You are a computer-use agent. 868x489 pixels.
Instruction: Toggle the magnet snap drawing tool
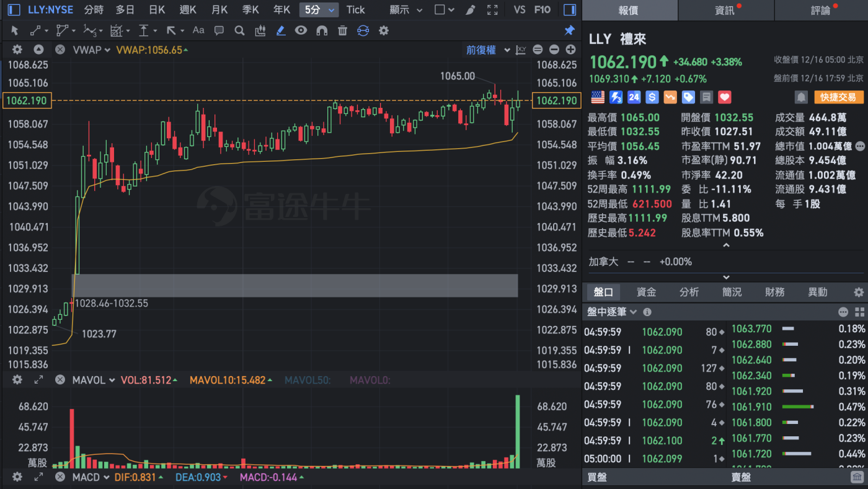click(x=321, y=30)
